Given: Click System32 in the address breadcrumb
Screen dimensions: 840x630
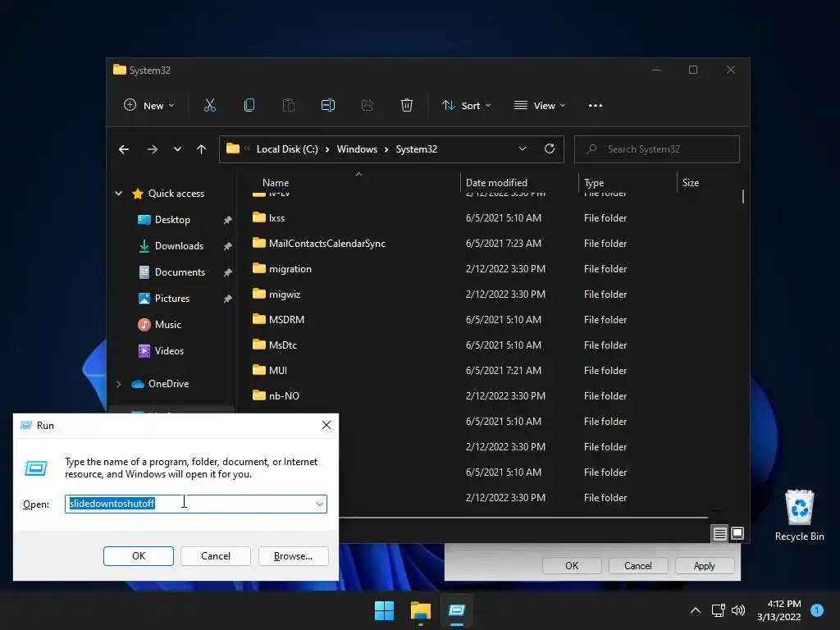Looking at the screenshot, I should pos(416,149).
